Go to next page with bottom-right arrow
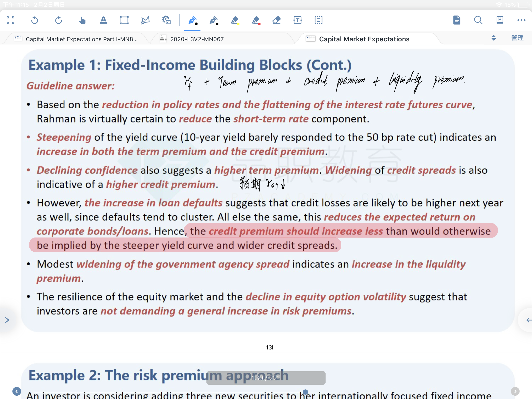Screen dimensions: 532x399 pyautogui.click(x=515, y=391)
